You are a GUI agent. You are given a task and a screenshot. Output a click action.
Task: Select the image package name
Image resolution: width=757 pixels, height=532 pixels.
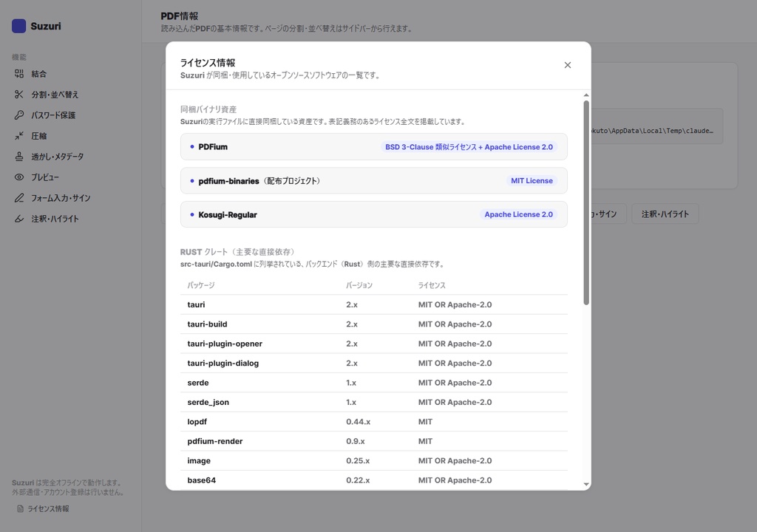pyautogui.click(x=199, y=461)
